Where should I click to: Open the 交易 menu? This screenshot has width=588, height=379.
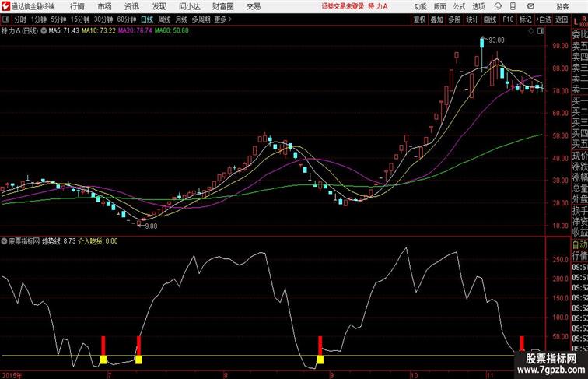click(x=253, y=6)
